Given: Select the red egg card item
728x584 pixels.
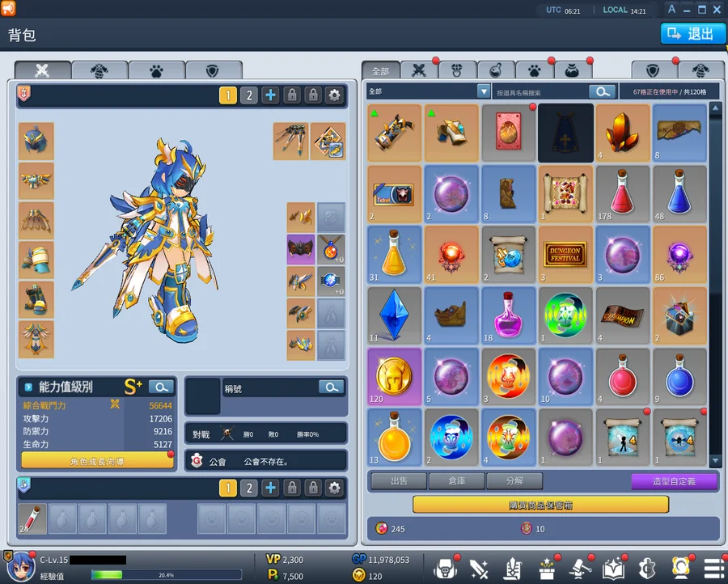Looking at the screenshot, I should [508, 133].
